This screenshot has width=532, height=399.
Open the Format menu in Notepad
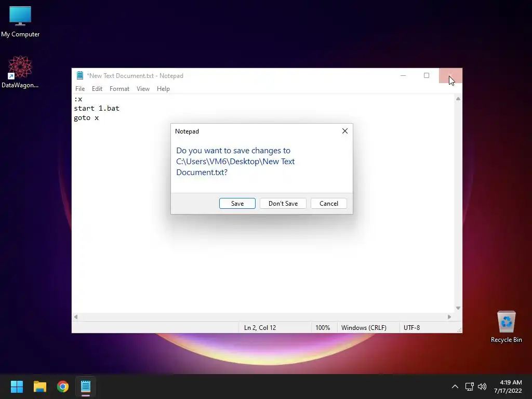pyautogui.click(x=119, y=88)
